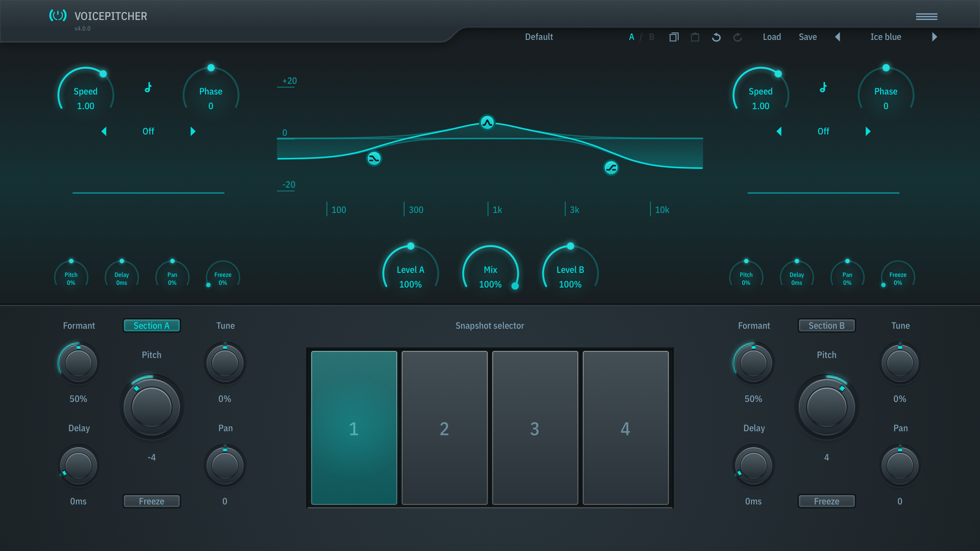Screen dimensions: 980x551
Task: Select the low shelf EQ node
Action: click(374, 158)
